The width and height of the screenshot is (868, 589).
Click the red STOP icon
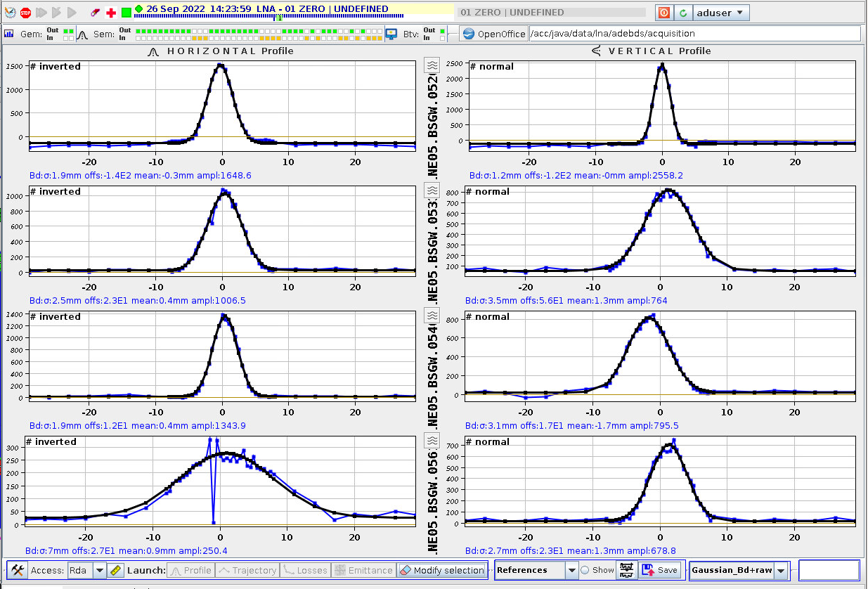tap(25, 13)
